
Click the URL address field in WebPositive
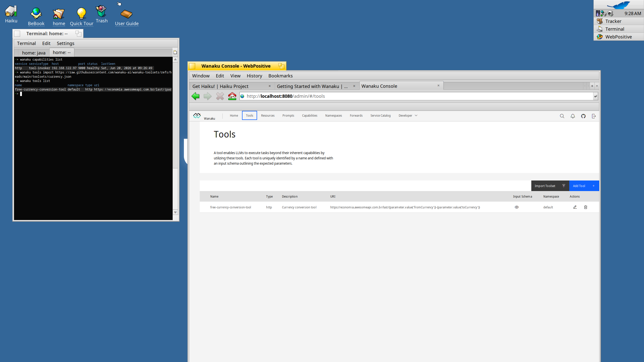pos(416,96)
